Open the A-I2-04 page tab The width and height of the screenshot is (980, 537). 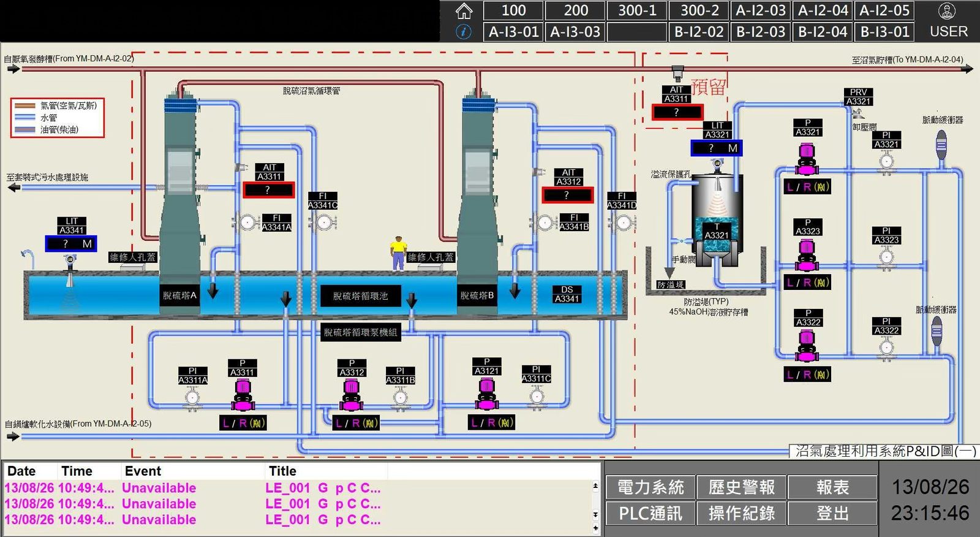(x=823, y=10)
